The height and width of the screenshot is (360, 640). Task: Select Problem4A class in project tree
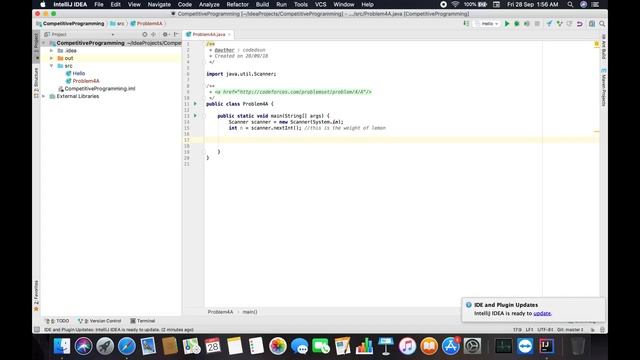[82, 81]
